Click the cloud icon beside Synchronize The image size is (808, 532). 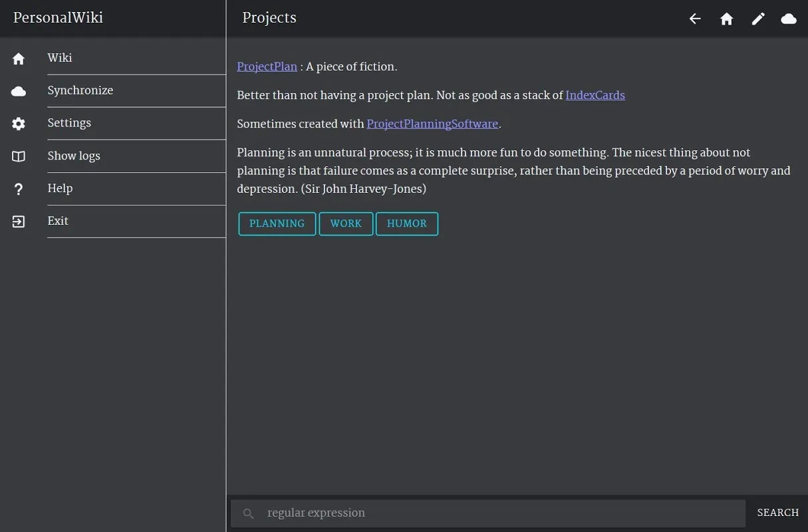(19, 91)
